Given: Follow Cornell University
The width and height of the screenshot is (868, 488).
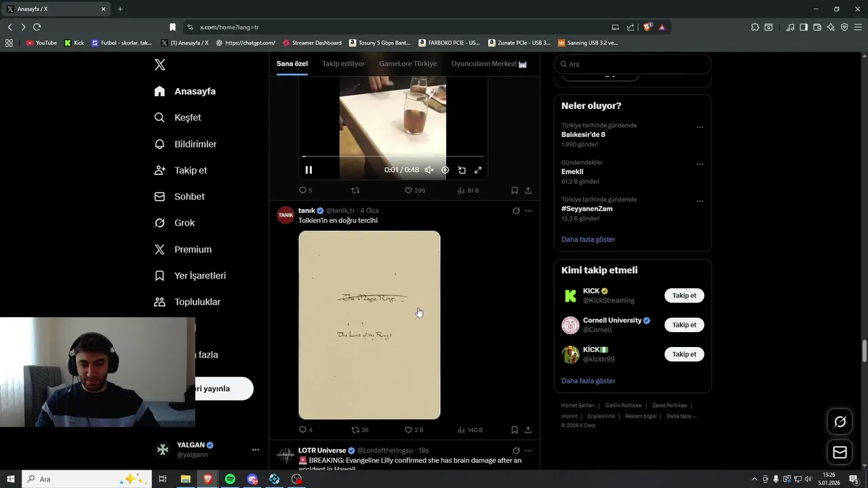Looking at the screenshot, I should click(x=684, y=325).
